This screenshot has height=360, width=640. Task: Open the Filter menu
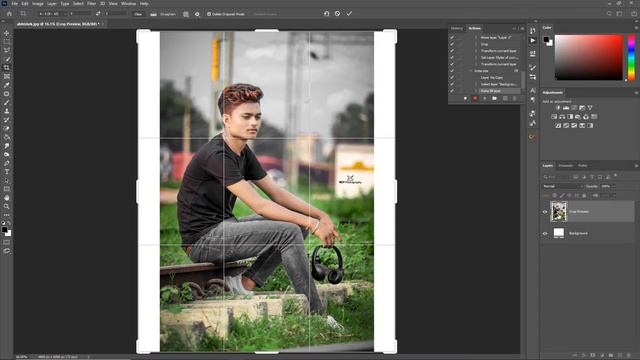pos(91,4)
